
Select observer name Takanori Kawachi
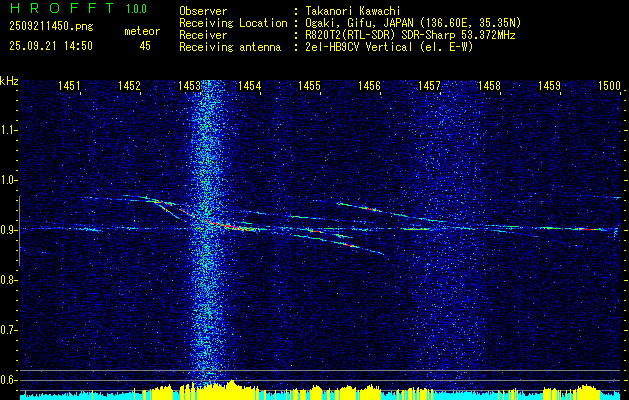click(x=352, y=11)
